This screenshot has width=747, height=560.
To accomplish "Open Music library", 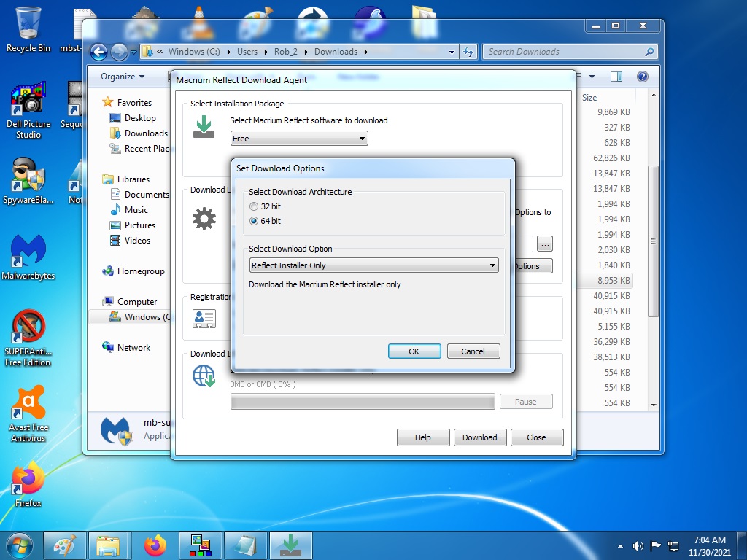I will 136,210.
